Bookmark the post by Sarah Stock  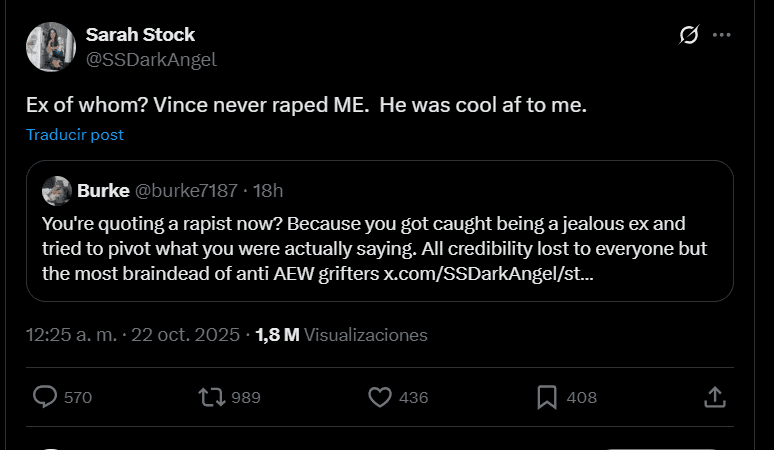546,397
